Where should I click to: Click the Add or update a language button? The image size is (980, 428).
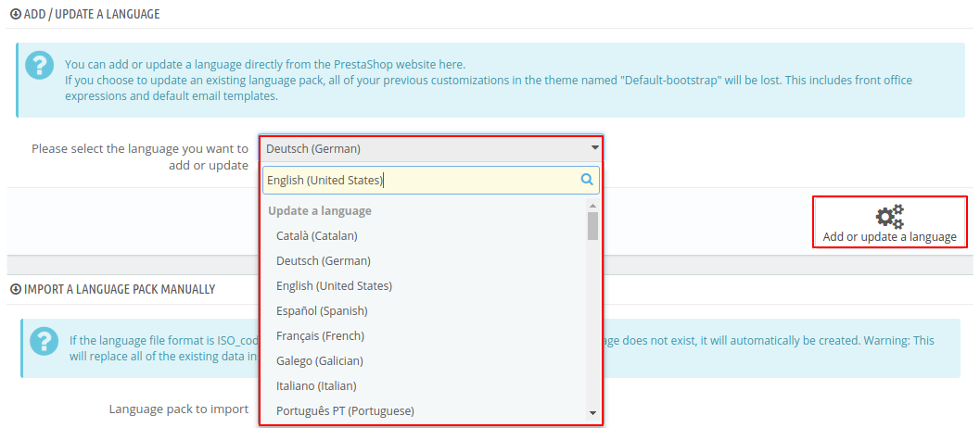pyautogui.click(x=889, y=221)
